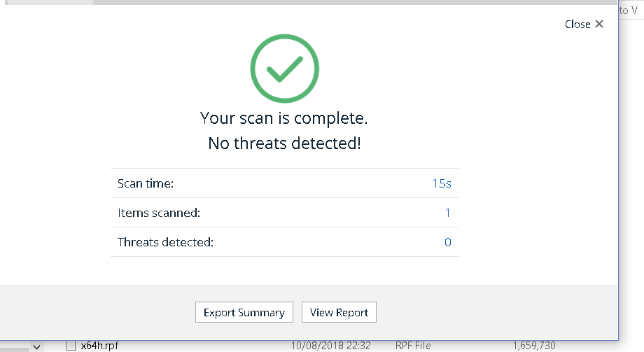Focus the search field at top right

630,10
